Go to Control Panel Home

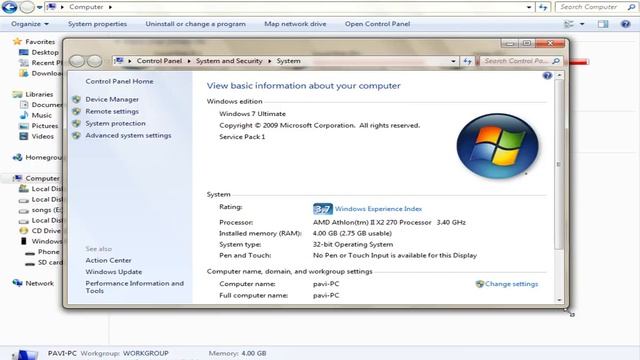(119, 81)
